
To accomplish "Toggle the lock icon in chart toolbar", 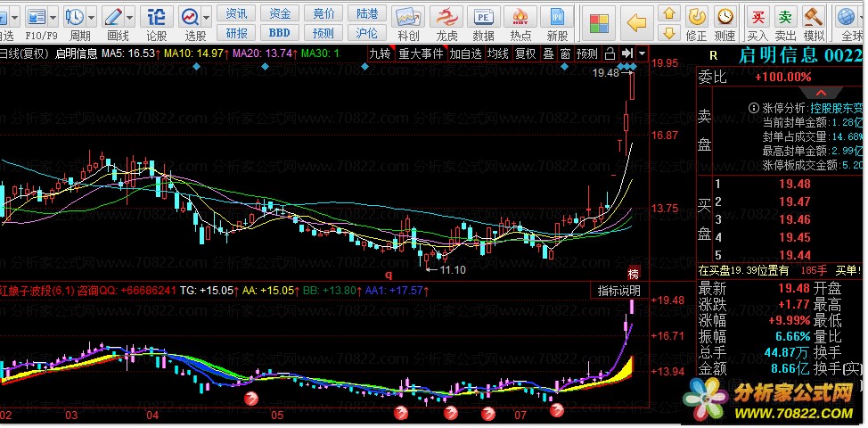I will [x=610, y=53].
